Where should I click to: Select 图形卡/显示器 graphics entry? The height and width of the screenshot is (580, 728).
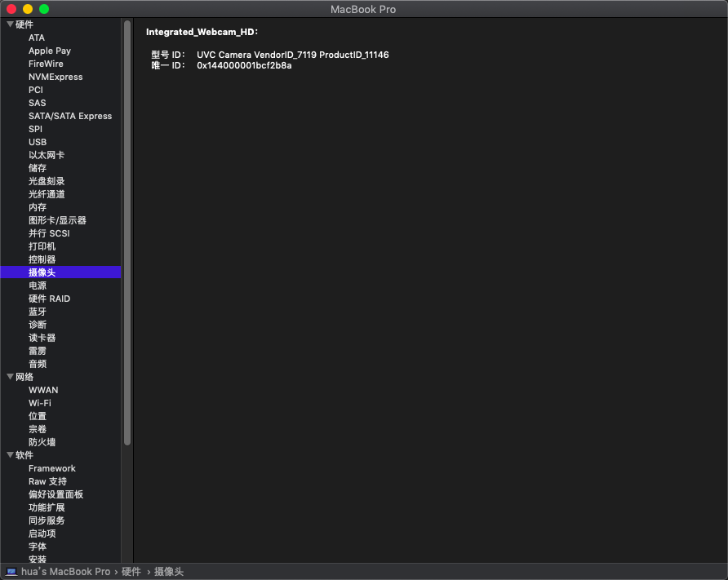(x=58, y=220)
